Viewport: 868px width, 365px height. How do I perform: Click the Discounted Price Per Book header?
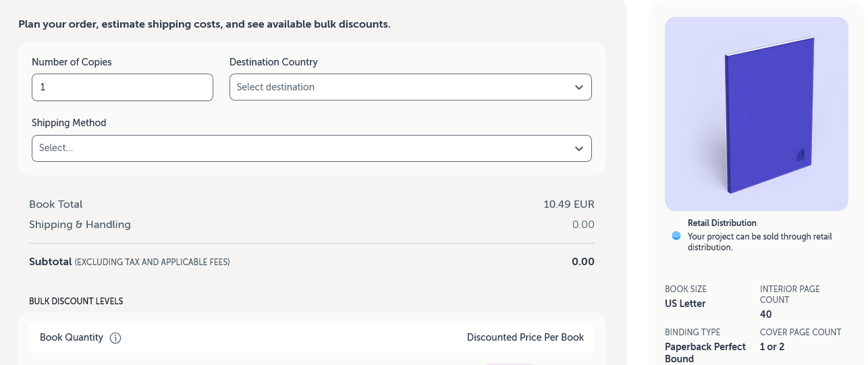point(525,337)
